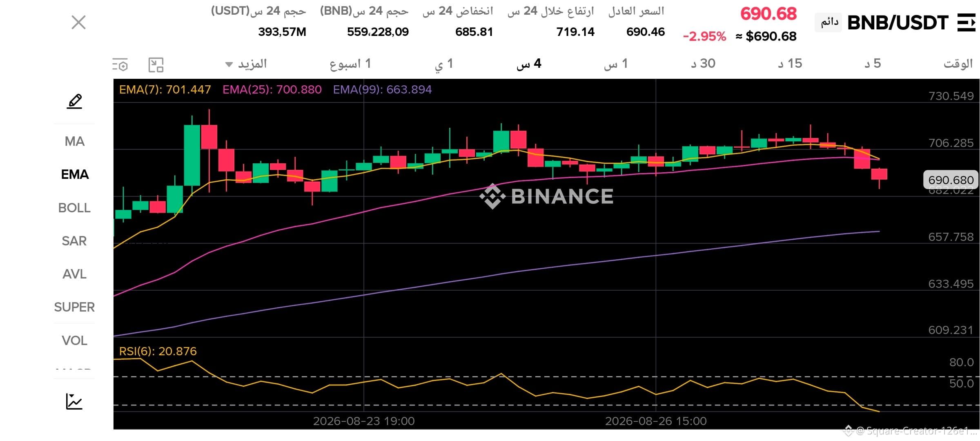Select the 30 د timeframe

pyautogui.click(x=703, y=64)
